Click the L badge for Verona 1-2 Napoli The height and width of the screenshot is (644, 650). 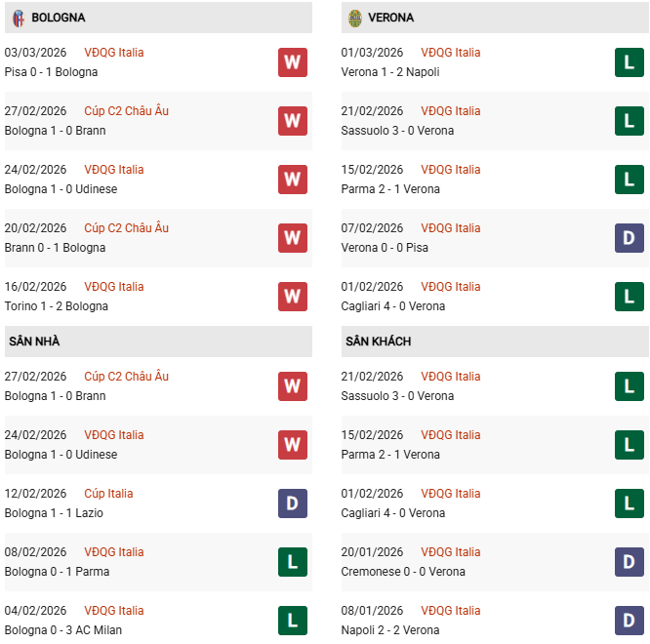click(630, 62)
